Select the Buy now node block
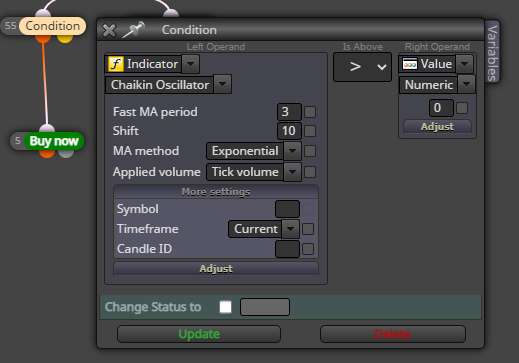Image resolution: width=519 pixels, height=363 pixels. point(54,141)
